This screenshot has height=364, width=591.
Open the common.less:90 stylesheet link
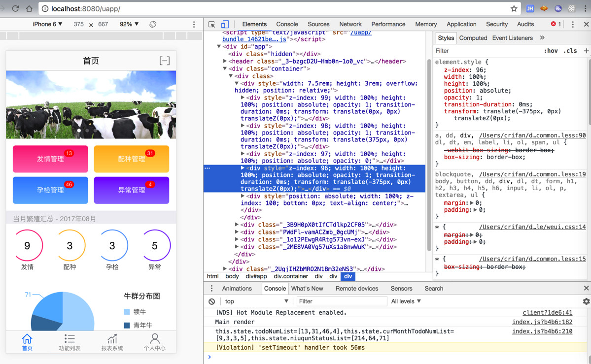532,135
